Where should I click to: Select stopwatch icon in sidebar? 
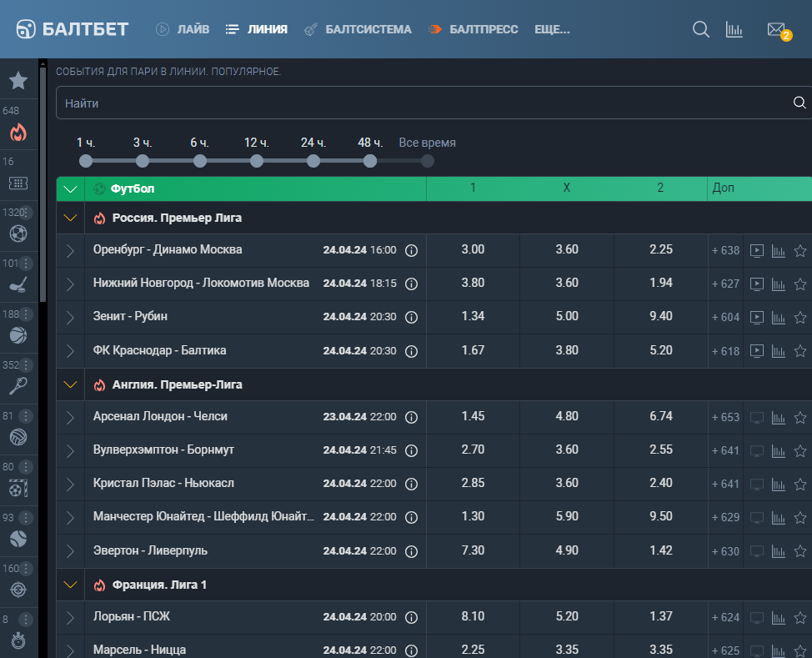click(18, 640)
